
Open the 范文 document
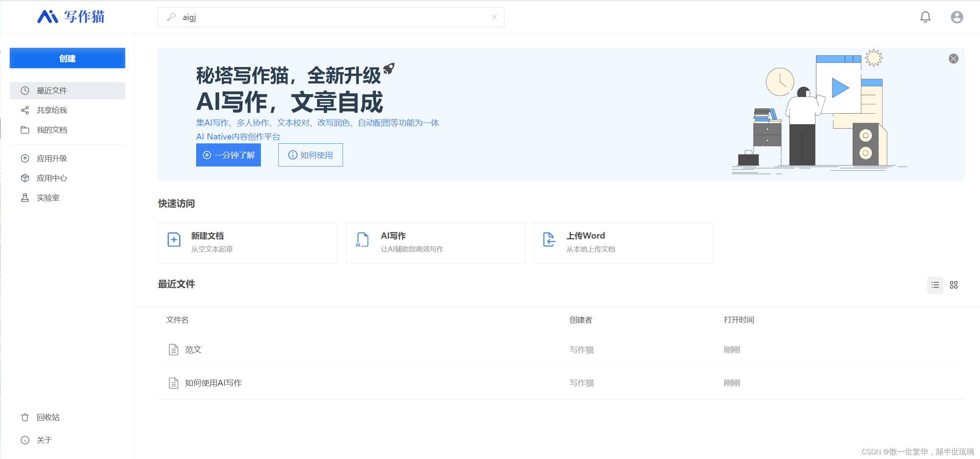(193, 350)
